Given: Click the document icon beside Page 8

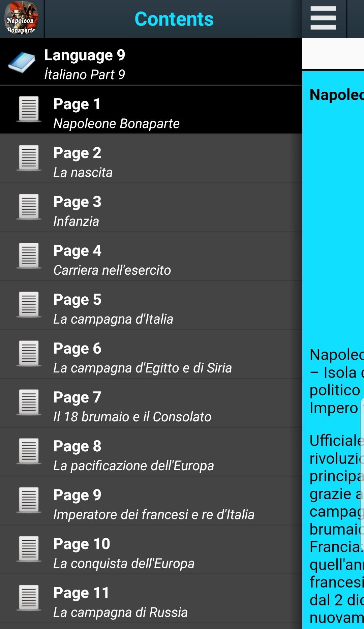Looking at the screenshot, I should [x=29, y=451].
